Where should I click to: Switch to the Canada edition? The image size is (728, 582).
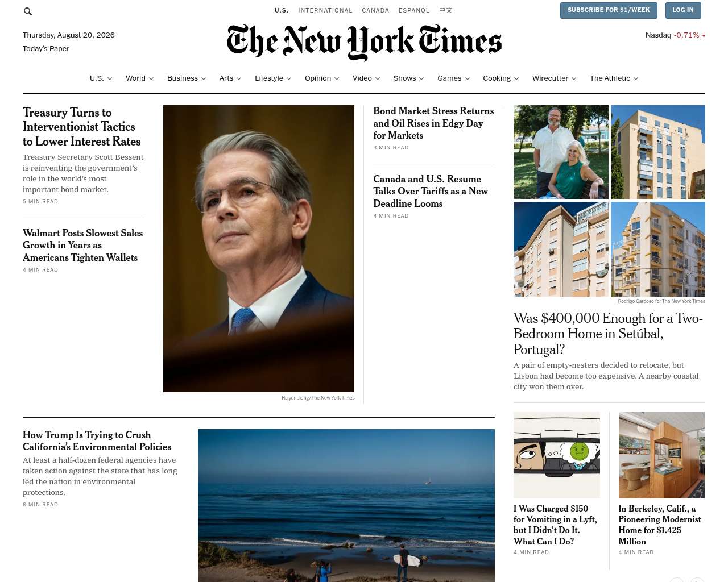pyautogui.click(x=375, y=10)
